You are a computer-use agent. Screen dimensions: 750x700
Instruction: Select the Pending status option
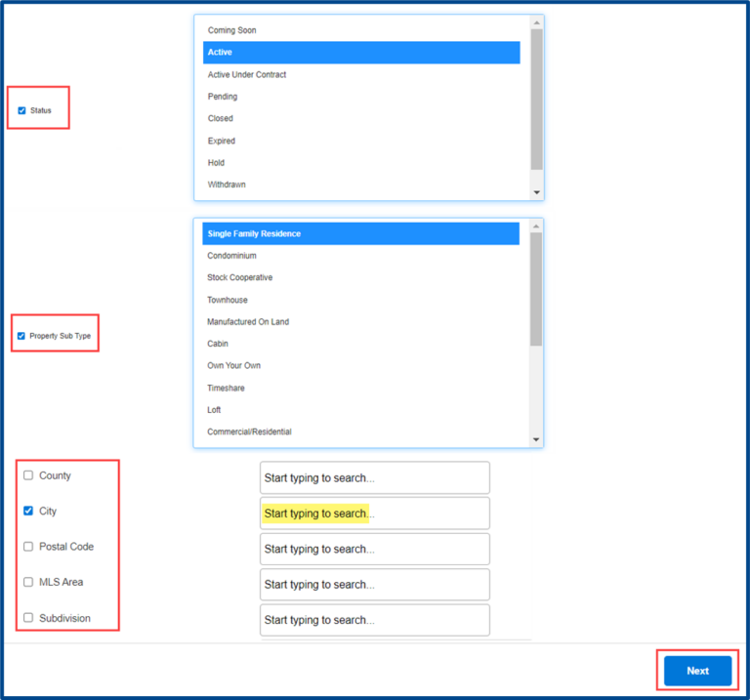pos(223,97)
